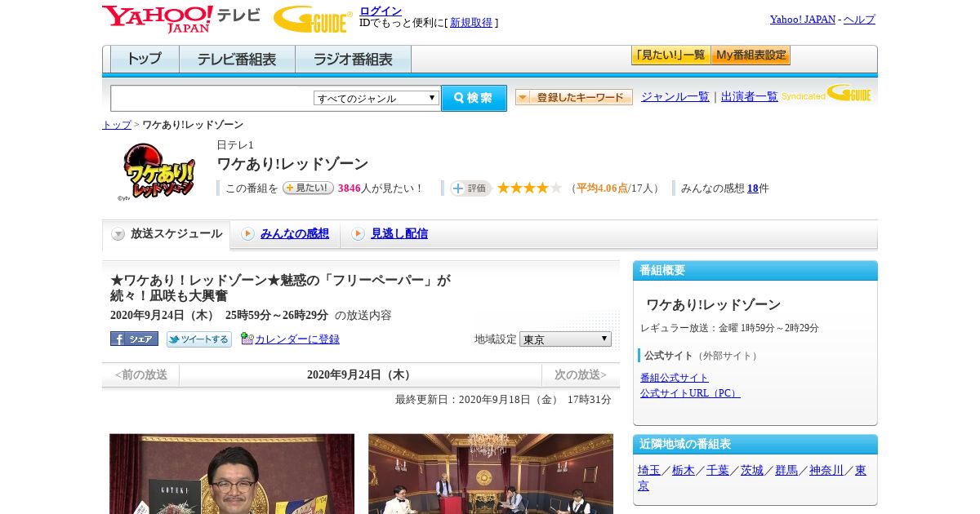Expand the 登録したキーワード menu
The width and height of the screenshot is (980, 514).
pyautogui.click(x=574, y=97)
